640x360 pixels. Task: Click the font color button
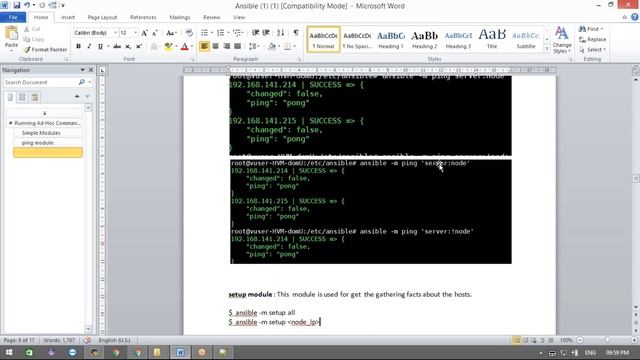(x=184, y=47)
